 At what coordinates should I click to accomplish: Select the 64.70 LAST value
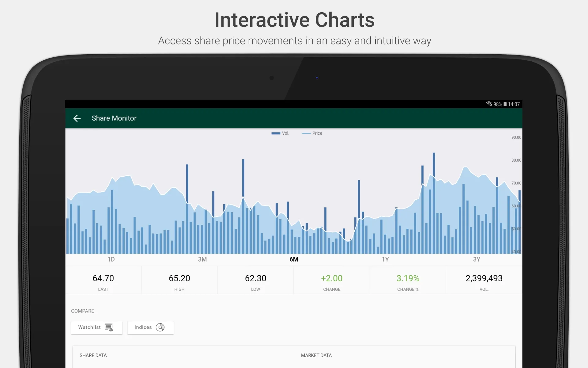tap(103, 278)
